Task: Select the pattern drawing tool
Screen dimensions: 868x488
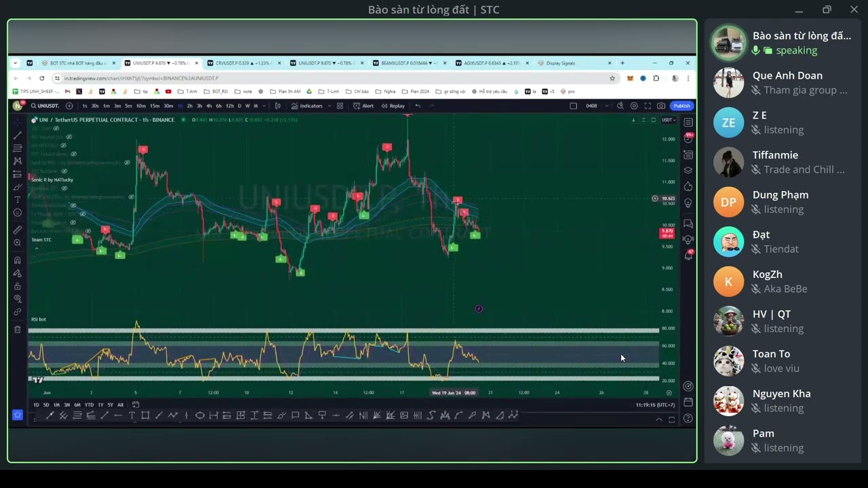Action: coord(18,161)
